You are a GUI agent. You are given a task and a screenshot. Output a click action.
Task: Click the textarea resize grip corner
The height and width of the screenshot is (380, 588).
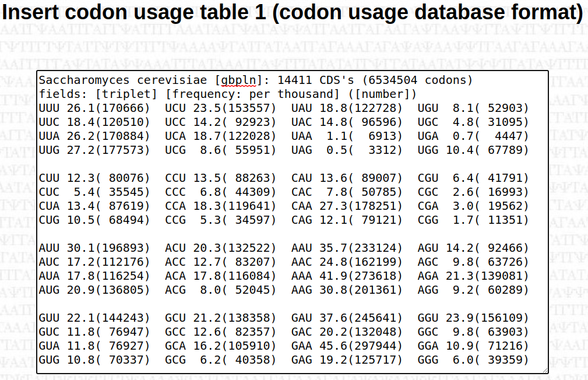545,370
